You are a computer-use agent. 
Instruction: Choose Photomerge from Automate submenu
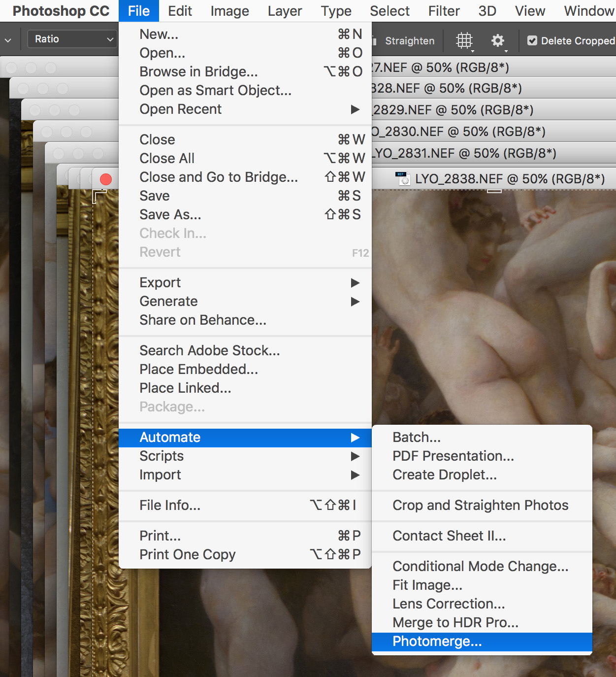[x=437, y=642]
